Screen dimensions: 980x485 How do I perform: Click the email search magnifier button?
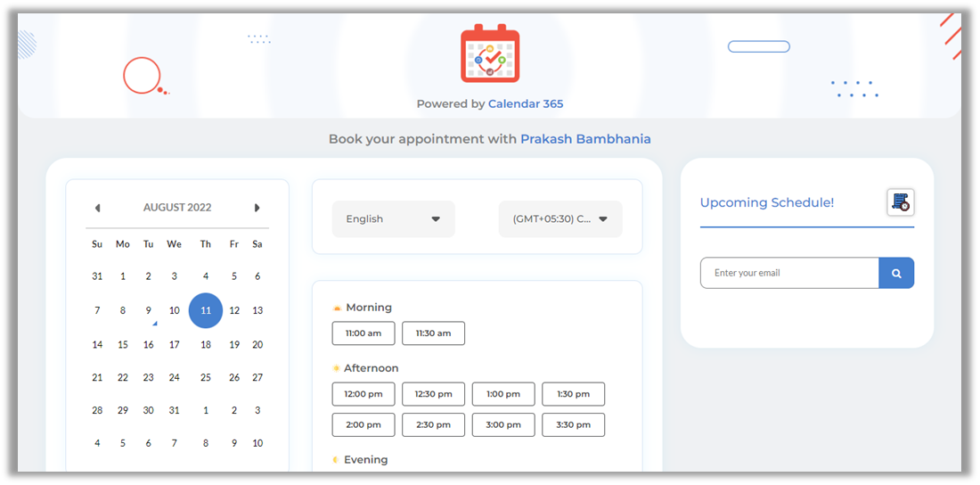(x=896, y=273)
